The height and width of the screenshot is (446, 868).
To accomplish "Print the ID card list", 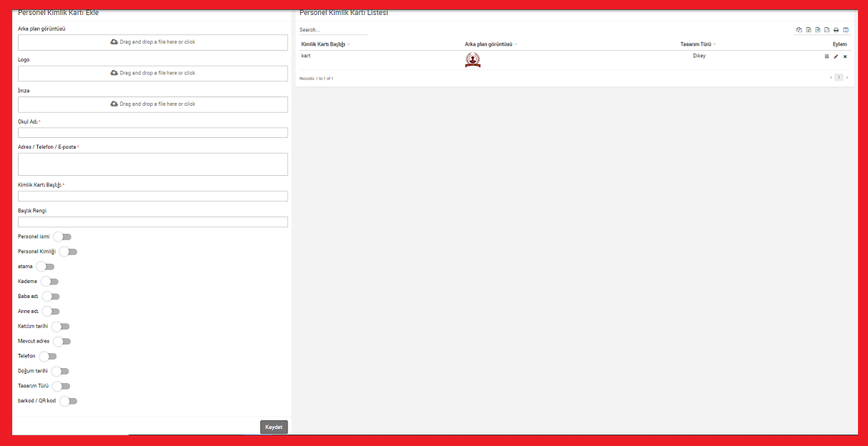I will [x=836, y=30].
